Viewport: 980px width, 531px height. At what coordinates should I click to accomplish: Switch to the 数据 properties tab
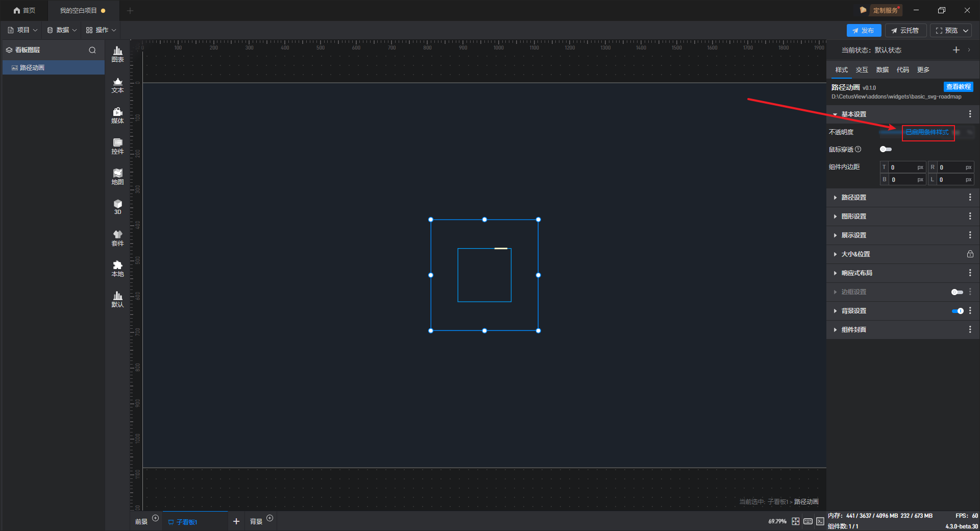coord(882,70)
